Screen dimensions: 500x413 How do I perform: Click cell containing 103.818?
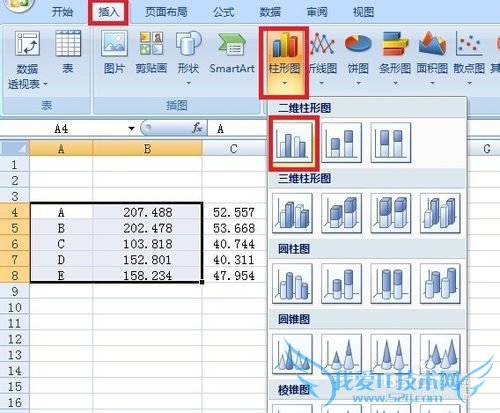click(x=147, y=244)
